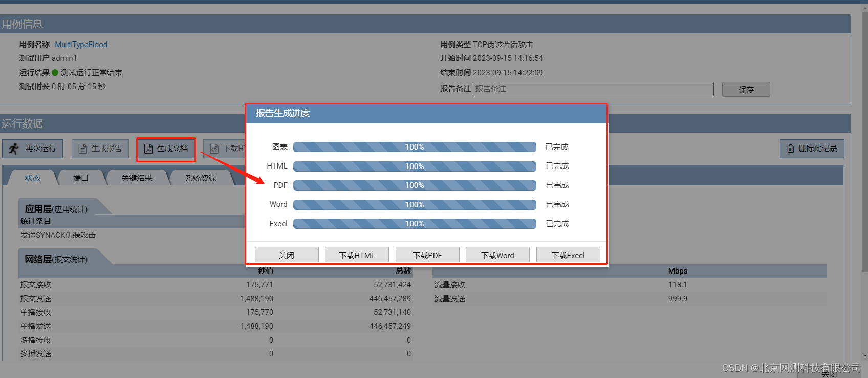Click the Excel progress bar
The image size is (868, 378).
point(415,224)
